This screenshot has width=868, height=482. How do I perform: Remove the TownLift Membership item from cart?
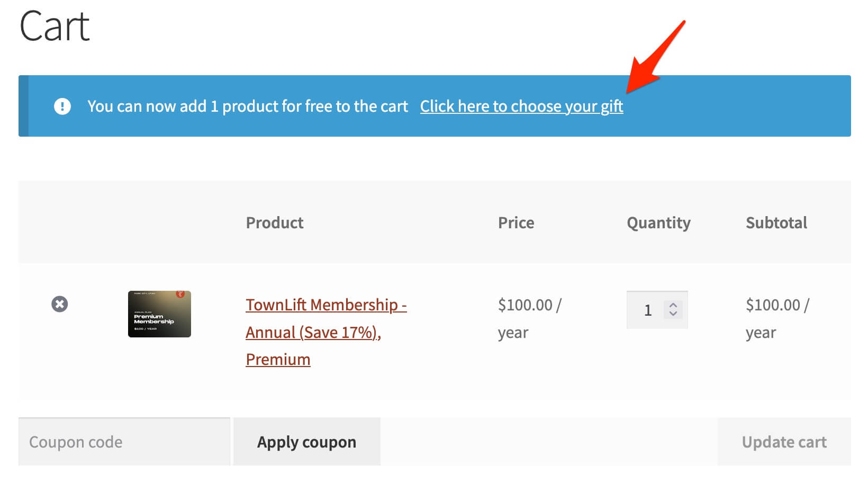pos(59,304)
